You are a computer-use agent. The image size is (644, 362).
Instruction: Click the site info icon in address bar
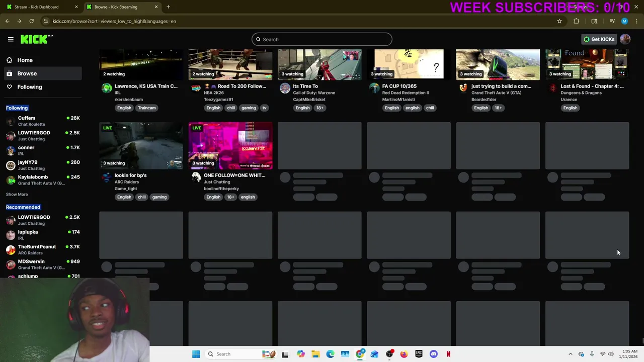[46, 21]
